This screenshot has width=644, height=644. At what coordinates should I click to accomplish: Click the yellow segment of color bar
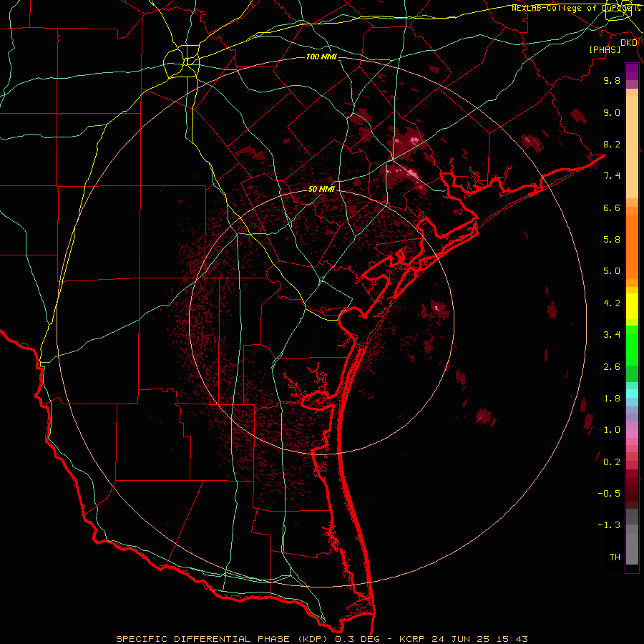point(632,306)
